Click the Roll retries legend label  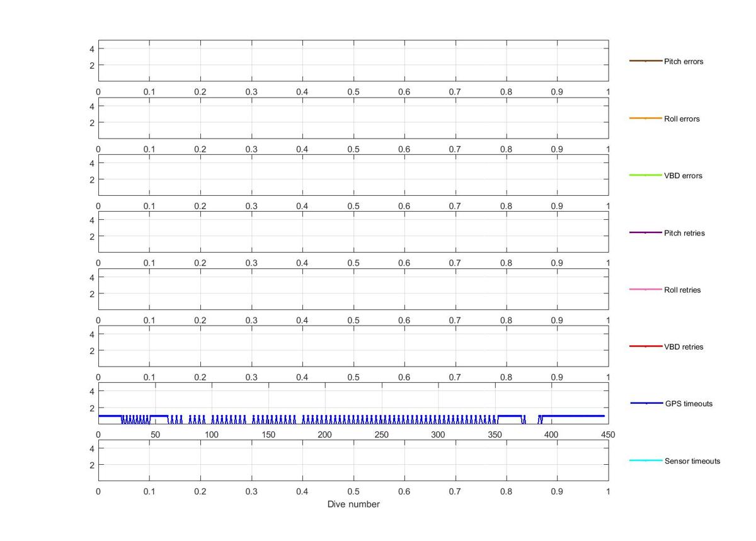682,290
